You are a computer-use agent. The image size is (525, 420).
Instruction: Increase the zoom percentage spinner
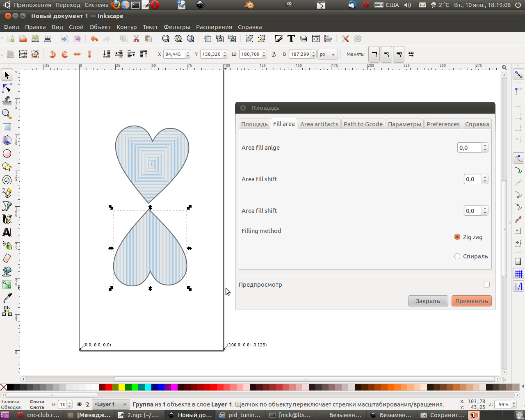coord(513,402)
